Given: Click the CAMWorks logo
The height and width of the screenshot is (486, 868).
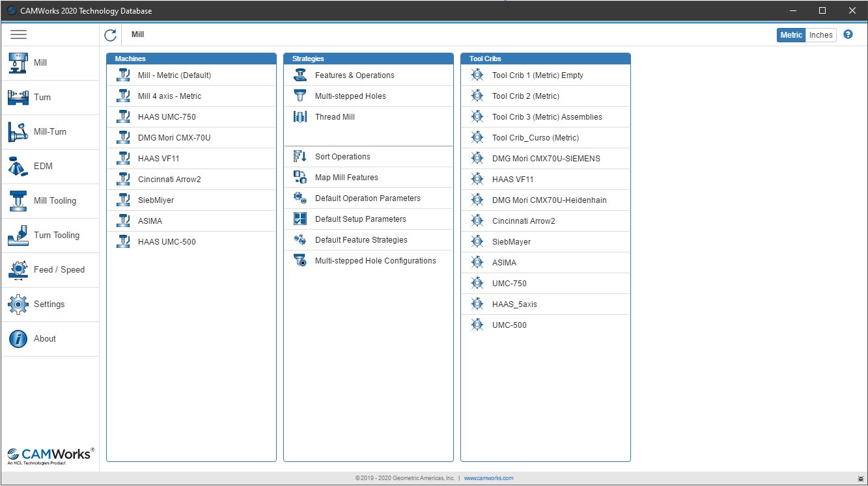Looking at the screenshot, I should (50, 455).
